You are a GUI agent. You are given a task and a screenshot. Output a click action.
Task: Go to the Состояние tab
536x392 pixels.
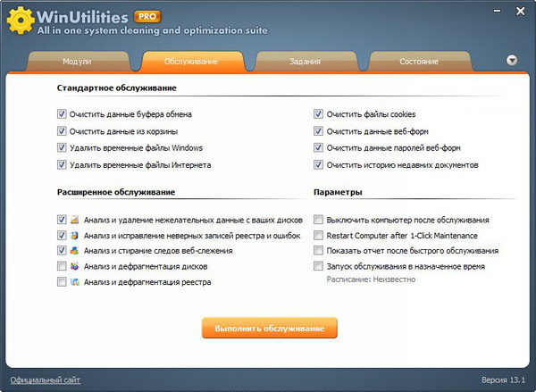coord(419,62)
